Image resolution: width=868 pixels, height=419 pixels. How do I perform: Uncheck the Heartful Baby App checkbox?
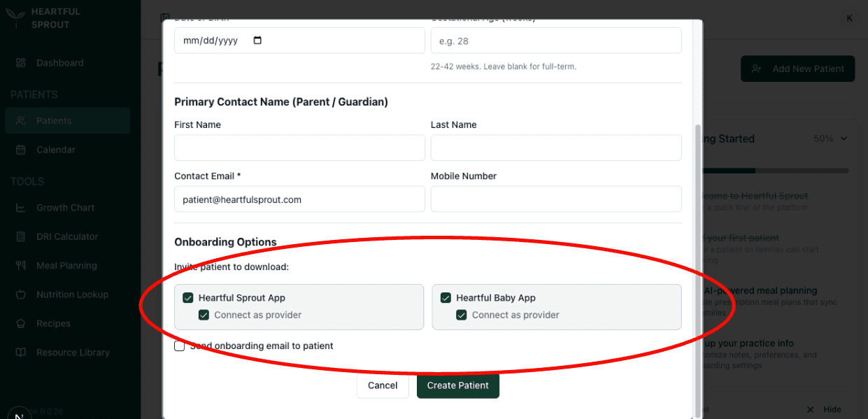point(446,298)
